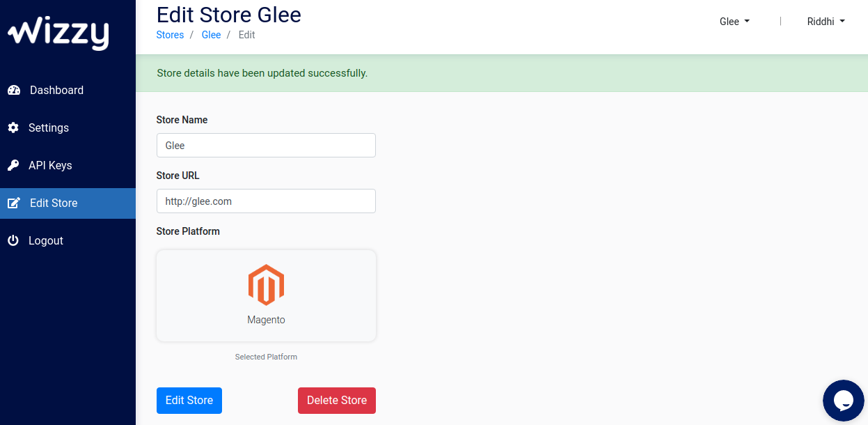Click the Magento platform logo
The image size is (868, 425).
tap(266, 284)
